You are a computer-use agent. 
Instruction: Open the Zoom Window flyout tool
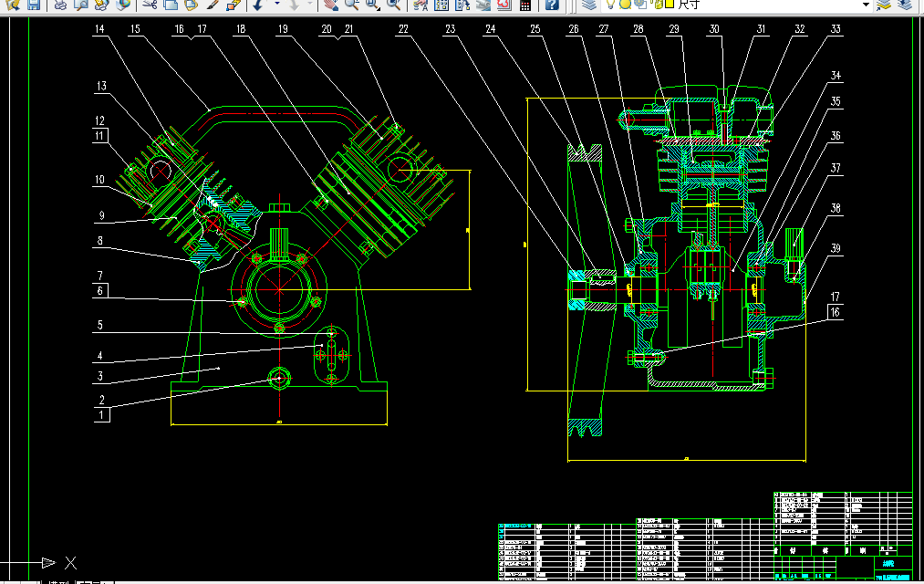pyautogui.click(x=372, y=5)
